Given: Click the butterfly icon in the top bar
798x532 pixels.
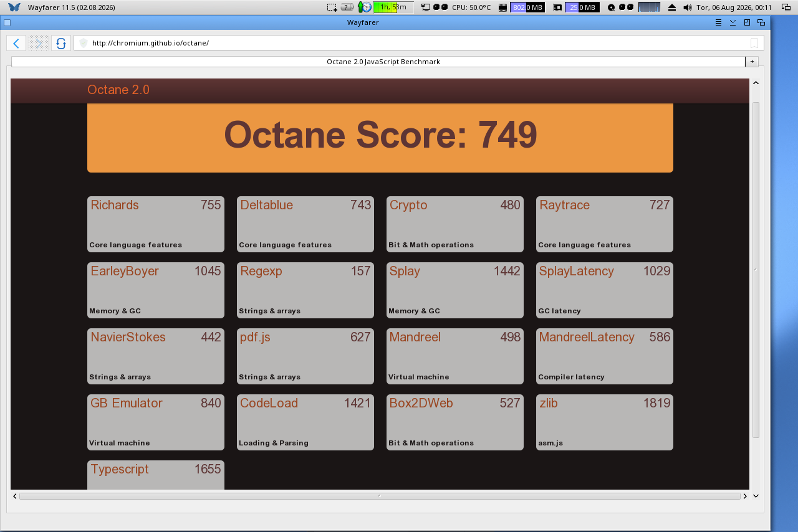Looking at the screenshot, I should point(14,7).
